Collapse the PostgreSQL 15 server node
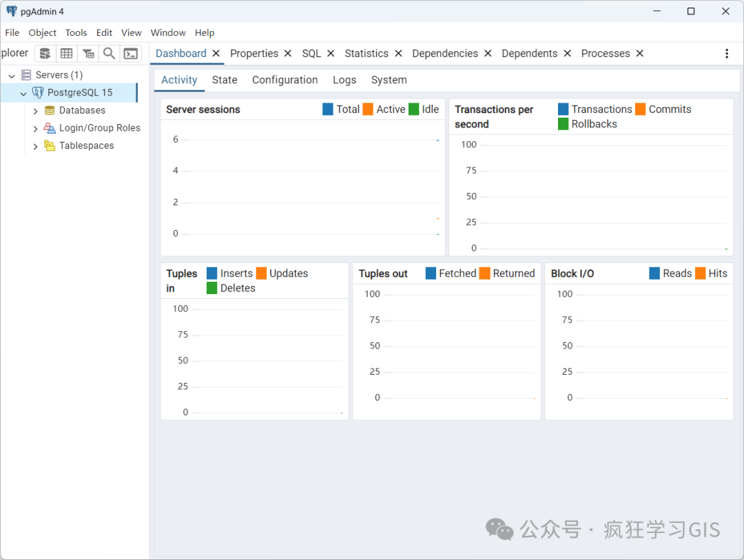The height and width of the screenshot is (560, 744). click(x=23, y=94)
